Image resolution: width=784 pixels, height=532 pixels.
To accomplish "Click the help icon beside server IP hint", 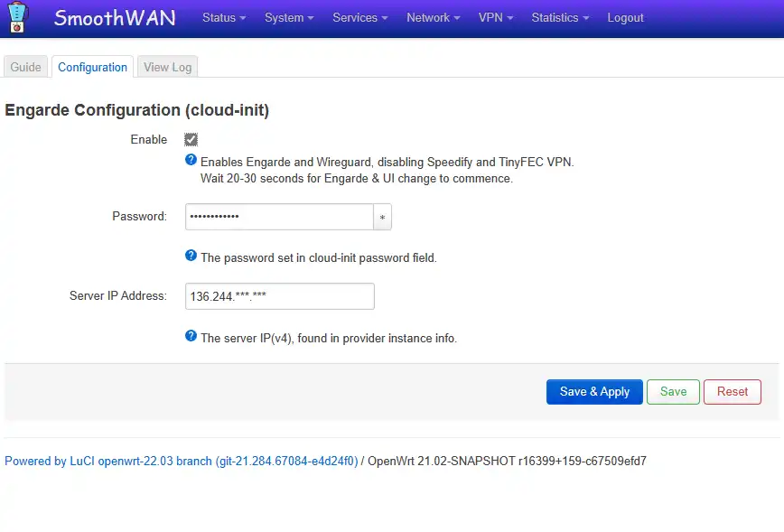I will [191, 336].
